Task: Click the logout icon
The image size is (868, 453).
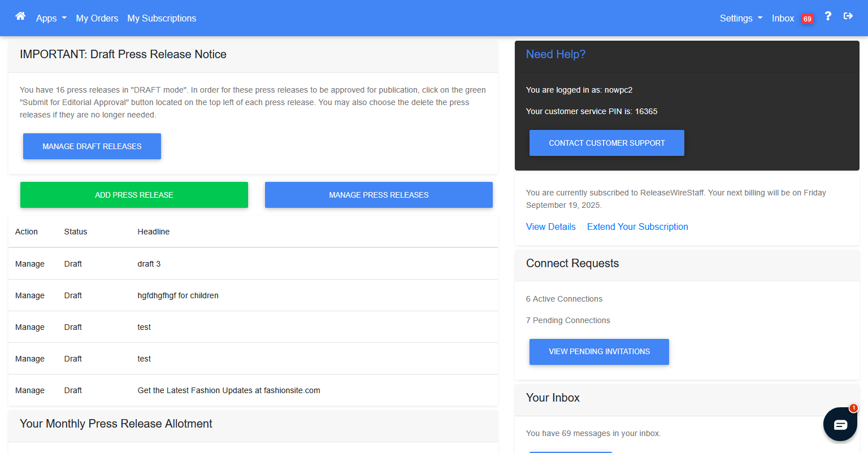Action: [848, 16]
